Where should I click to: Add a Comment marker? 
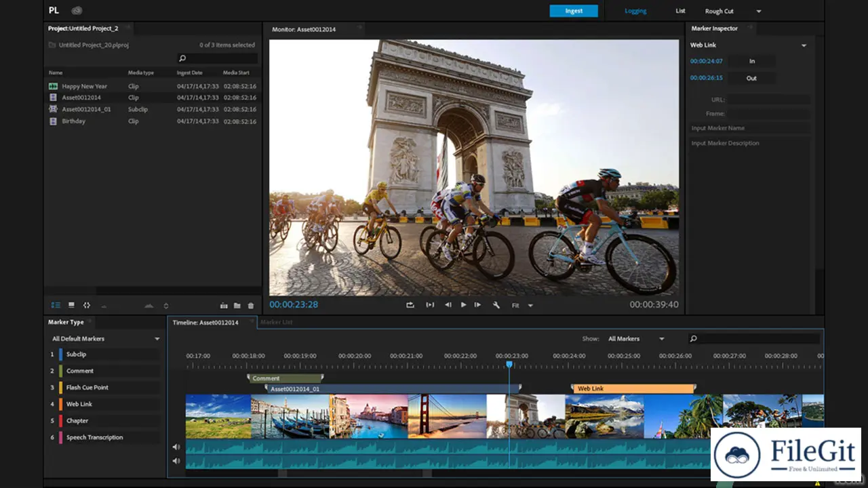tap(108, 371)
